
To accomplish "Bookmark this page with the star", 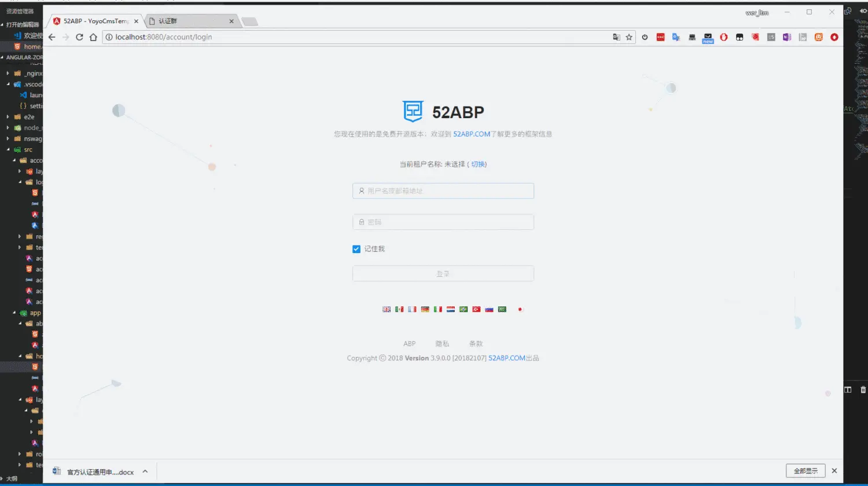I will [x=629, y=37].
